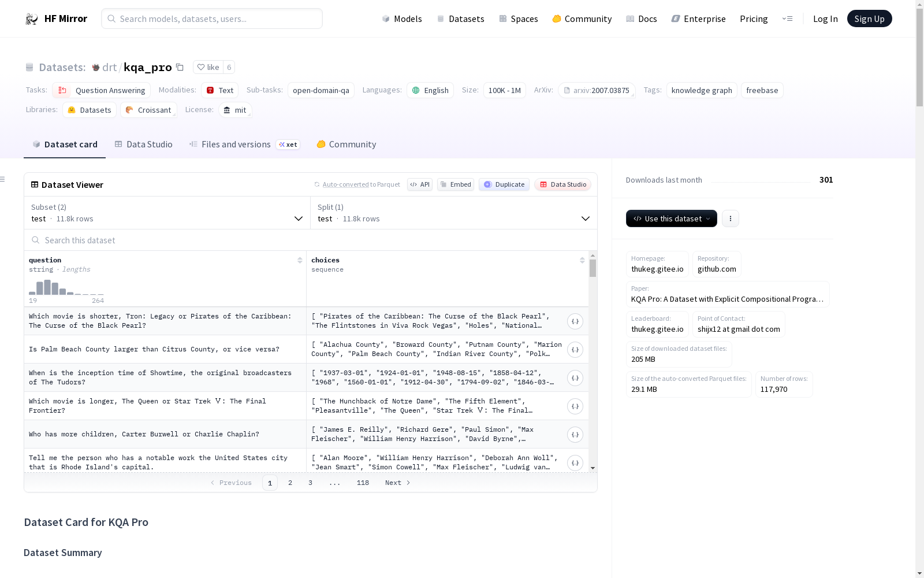Open Spaces in top navigation

(519, 18)
